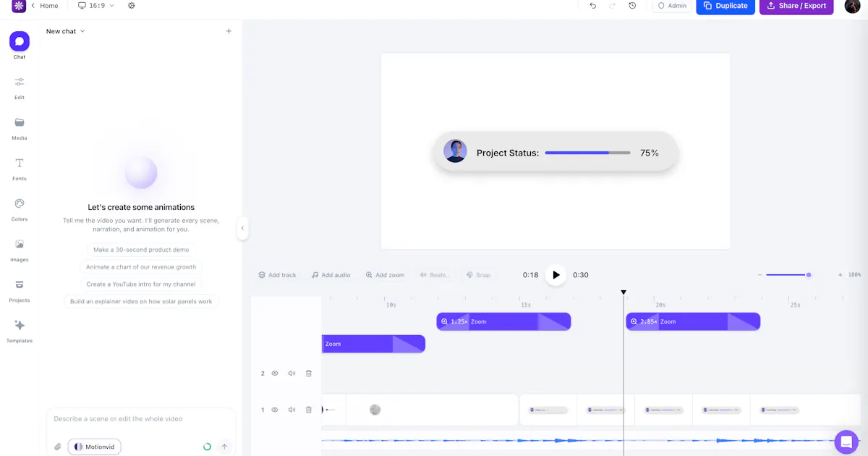868x456 pixels.
Task: Open the Fonts panel
Action: 20,168
